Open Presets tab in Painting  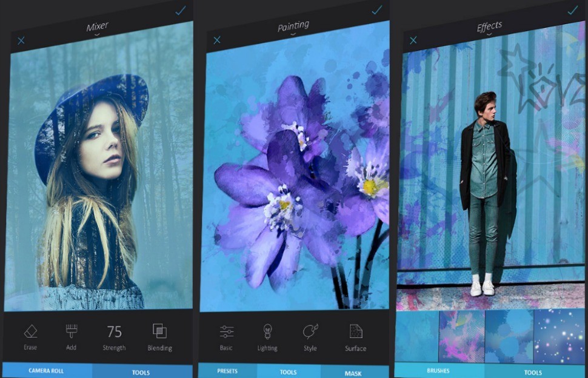(228, 371)
